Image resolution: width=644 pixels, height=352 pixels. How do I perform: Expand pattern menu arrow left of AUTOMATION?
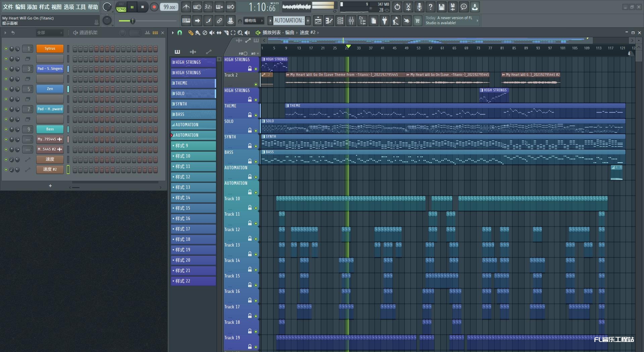click(270, 21)
